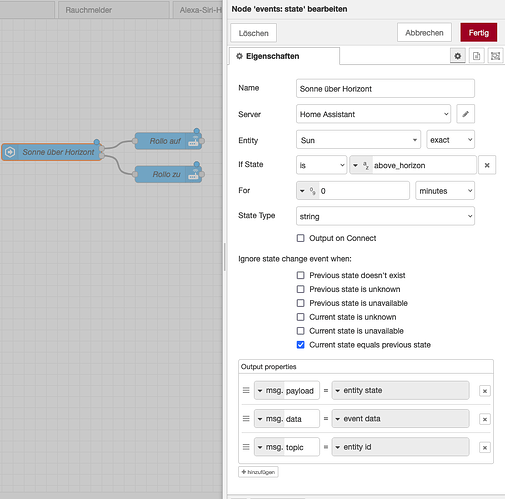
Task: Open node description document icon
Action: (x=477, y=56)
